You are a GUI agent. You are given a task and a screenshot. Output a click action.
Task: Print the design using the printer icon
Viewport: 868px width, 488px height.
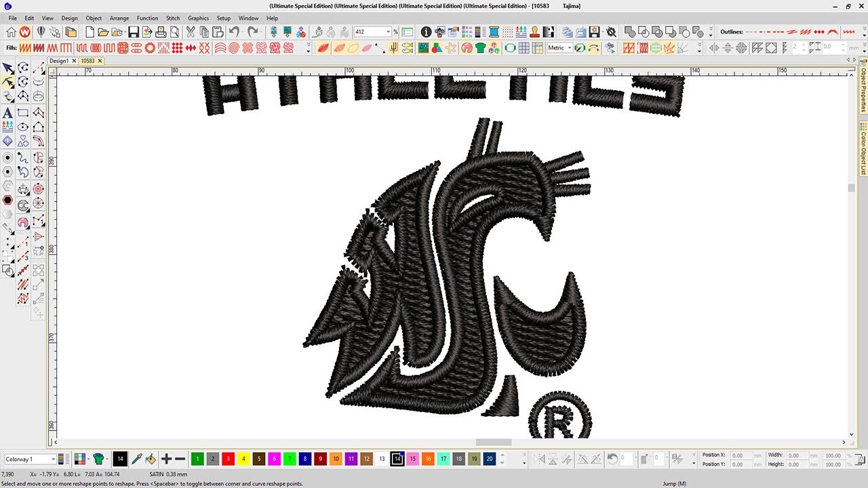[x=161, y=32]
